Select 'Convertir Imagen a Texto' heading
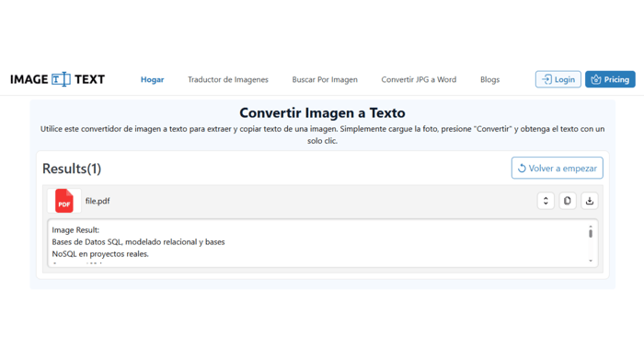 pos(322,112)
